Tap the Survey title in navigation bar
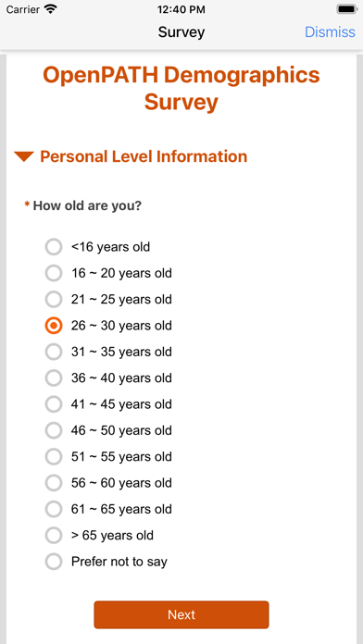Image resolution: width=363 pixels, height=644 pixels. click(x=181, y=32)
